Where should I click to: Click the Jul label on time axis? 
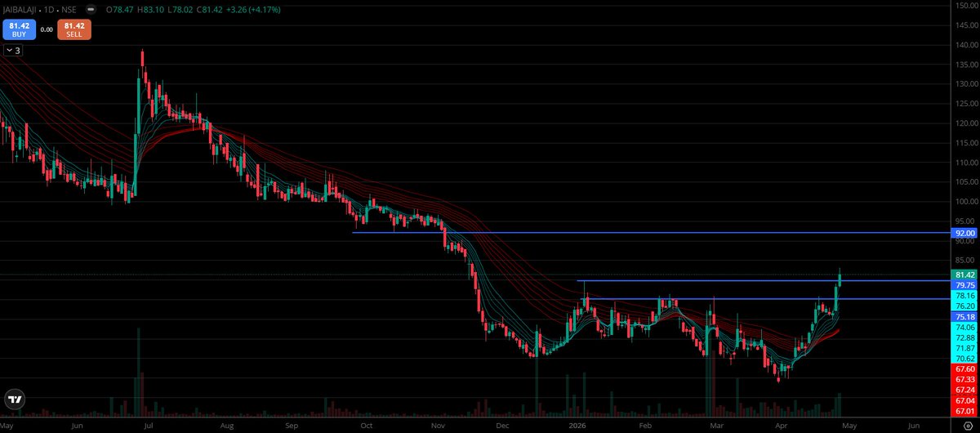pyautogui.click(x=149, y=426)
